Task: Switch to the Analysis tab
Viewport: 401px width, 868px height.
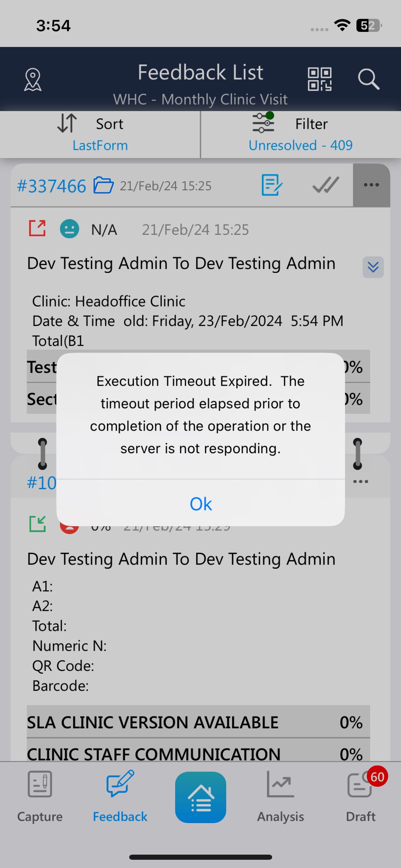Action: point(280,797)
